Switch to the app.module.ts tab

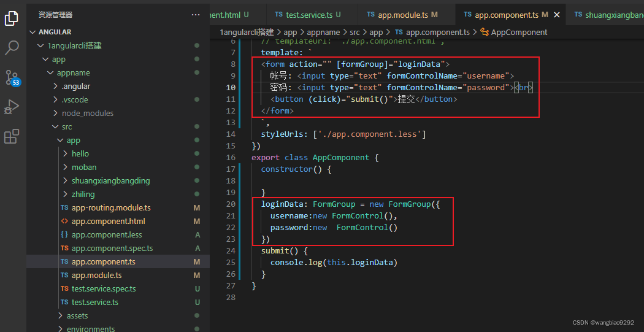click(x=402, y=15)
